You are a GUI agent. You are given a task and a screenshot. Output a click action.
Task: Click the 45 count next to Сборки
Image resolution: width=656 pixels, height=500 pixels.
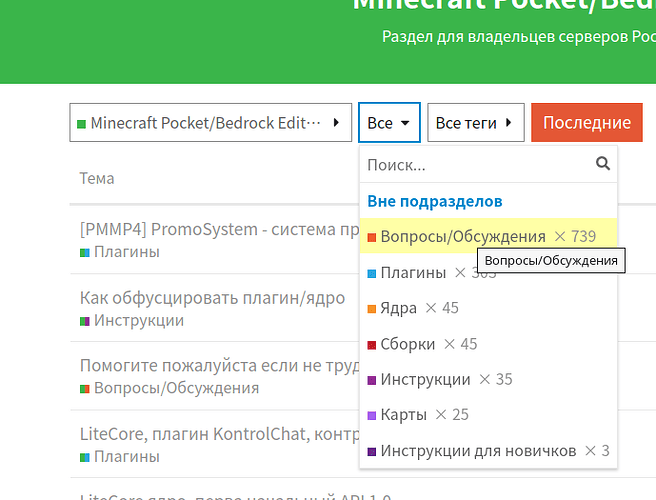469,344
